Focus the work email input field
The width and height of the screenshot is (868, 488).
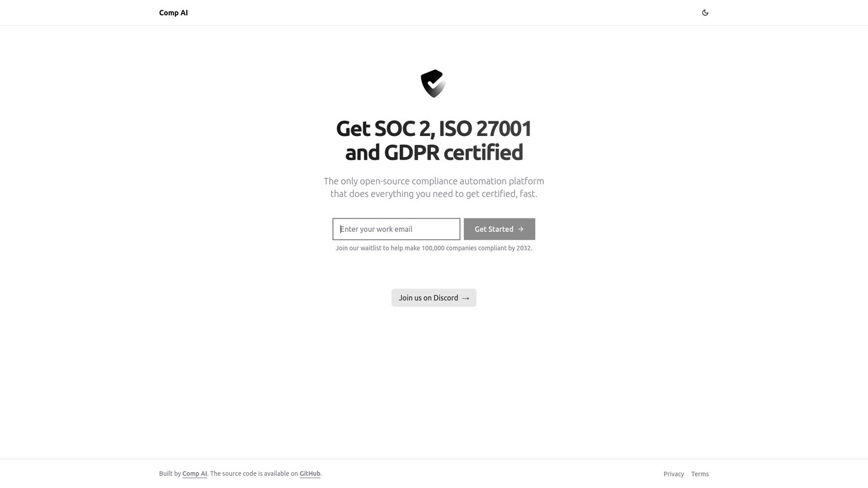(x=397, y=229)
